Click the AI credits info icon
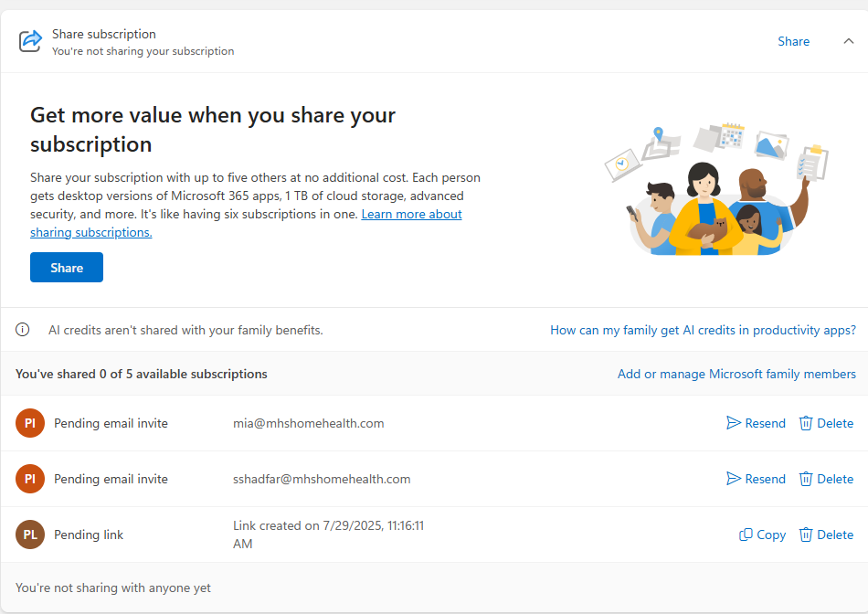868x614 pixels. (22, 330)
